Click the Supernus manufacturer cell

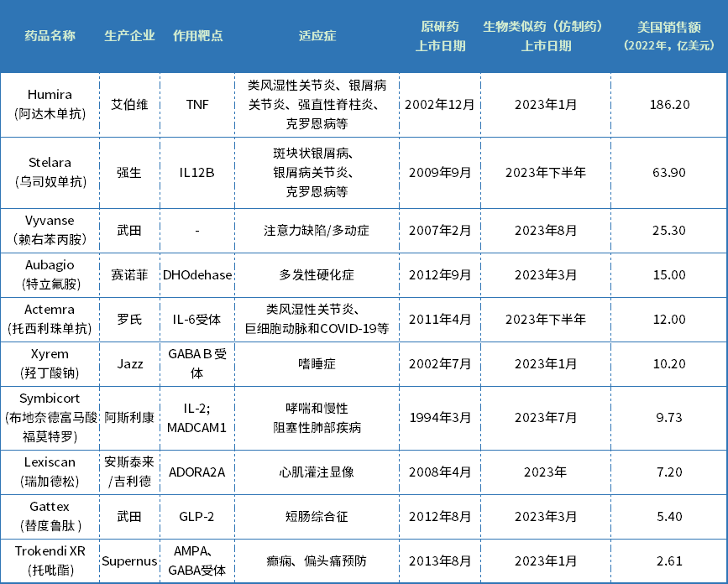[129, 561]
